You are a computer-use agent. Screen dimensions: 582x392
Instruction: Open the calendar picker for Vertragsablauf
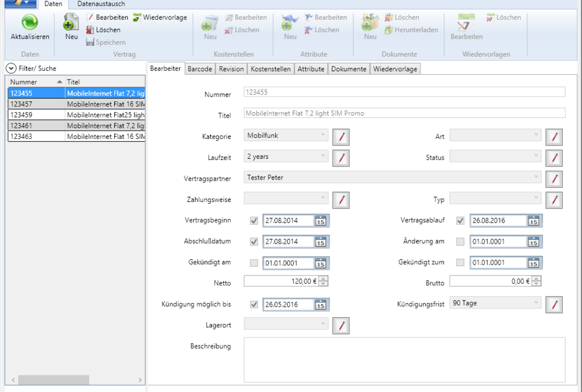533,221
